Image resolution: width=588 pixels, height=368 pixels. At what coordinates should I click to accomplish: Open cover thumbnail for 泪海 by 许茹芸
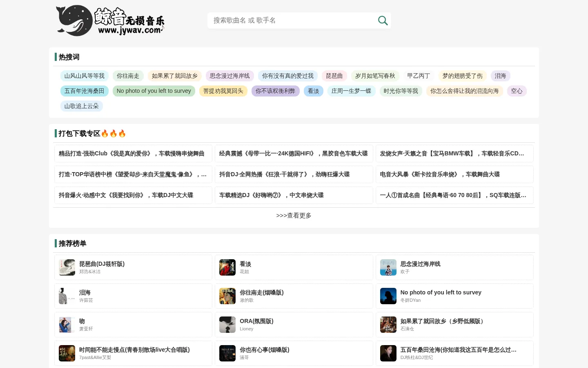coord(67,296)
